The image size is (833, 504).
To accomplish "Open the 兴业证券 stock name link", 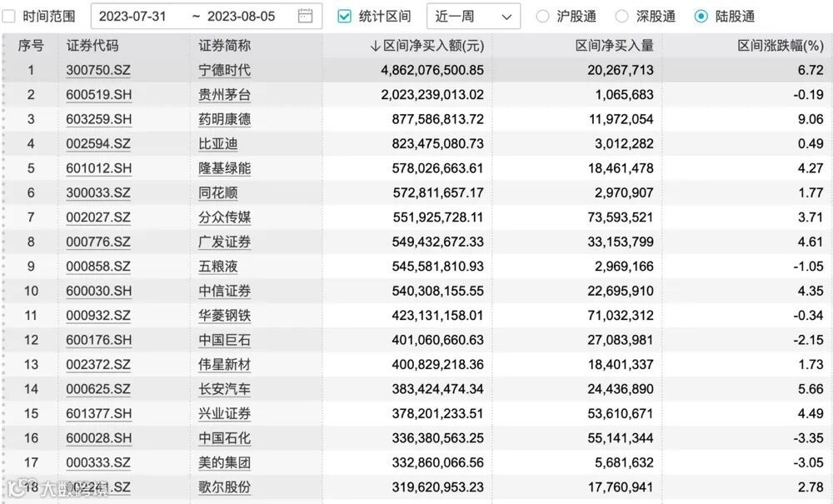I will (225, 413).
